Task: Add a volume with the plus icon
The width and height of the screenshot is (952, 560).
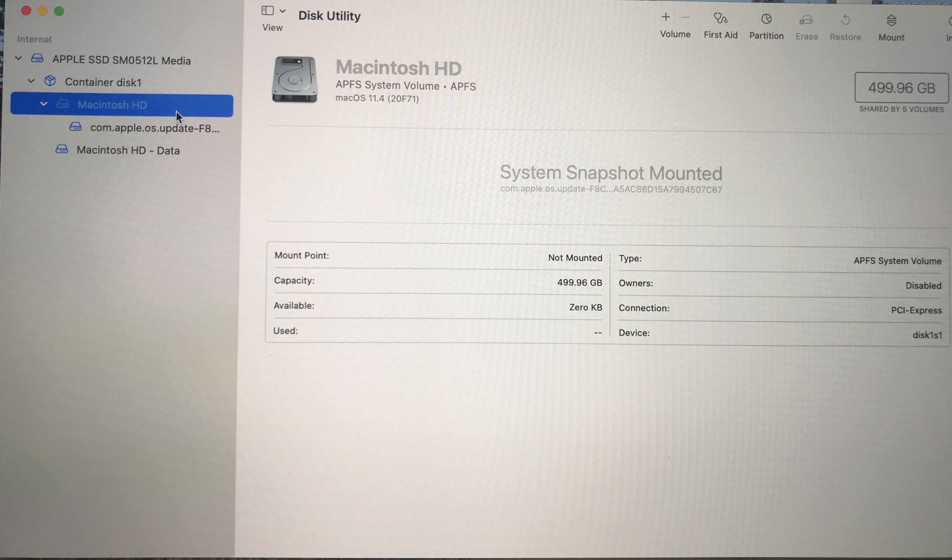Action: (665, 18)
